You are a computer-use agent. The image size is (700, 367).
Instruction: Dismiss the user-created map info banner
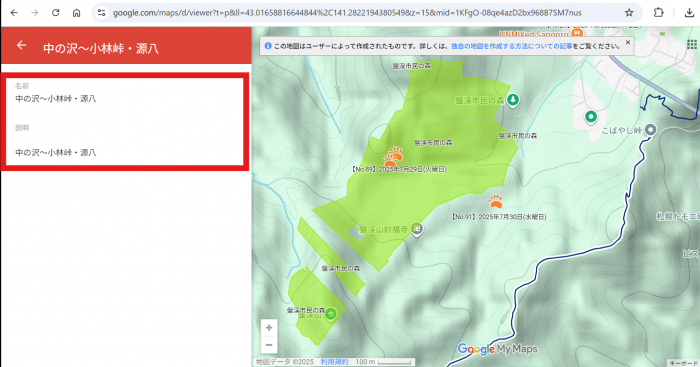coord(628,42)
